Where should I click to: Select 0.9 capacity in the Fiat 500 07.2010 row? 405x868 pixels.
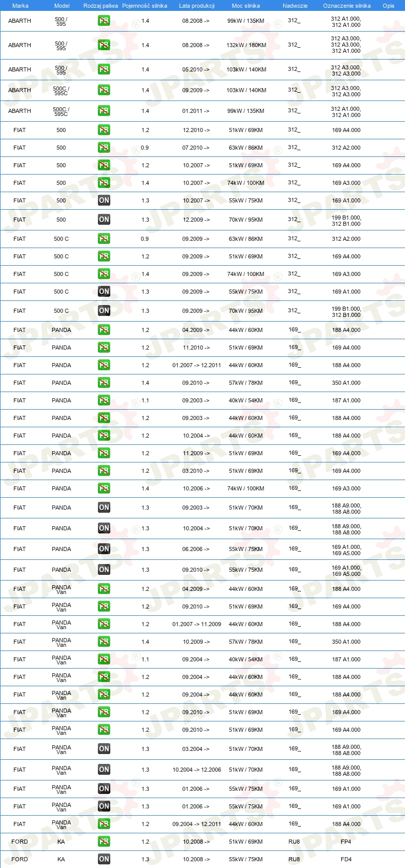point(144,148)
